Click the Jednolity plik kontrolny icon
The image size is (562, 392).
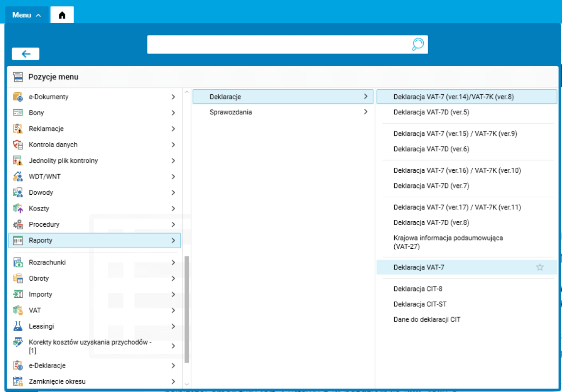18,160
